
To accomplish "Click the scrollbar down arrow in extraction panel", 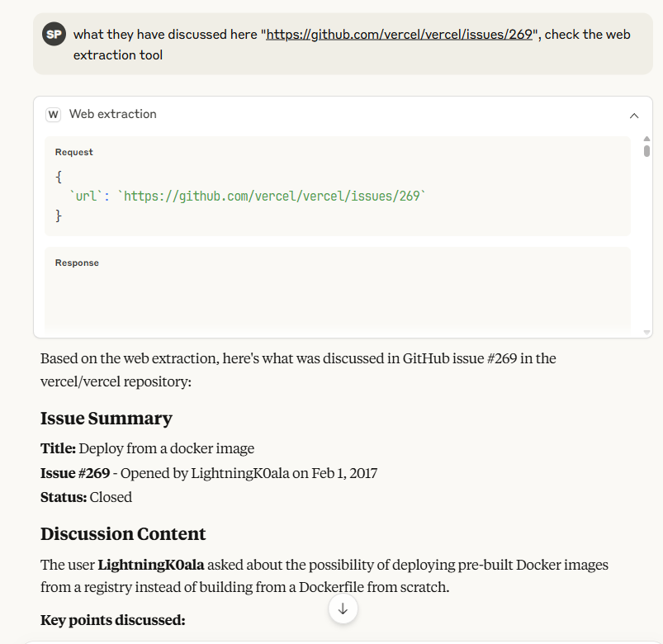I will pyautogui.click(x=646, y=333).
